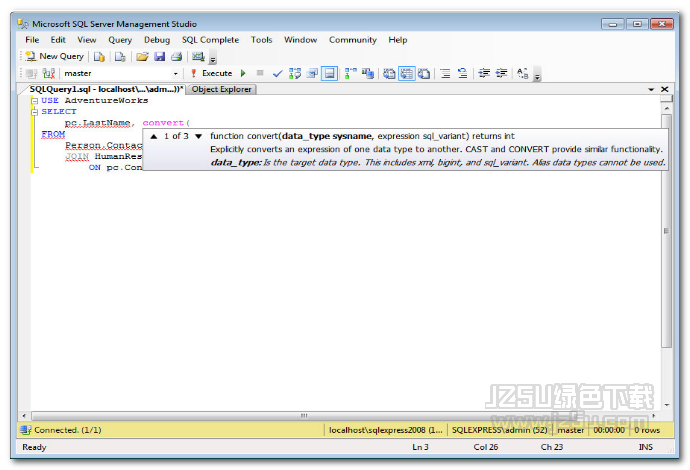690x470 pixels.
Task: Toggle the highlighted IntelliSense Enabled icon
Action: [x=330, y=73]
